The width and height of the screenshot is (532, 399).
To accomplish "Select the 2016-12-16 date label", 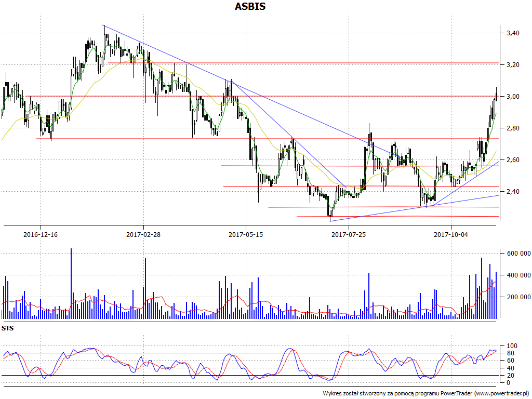I will click(x=41, y=234).
